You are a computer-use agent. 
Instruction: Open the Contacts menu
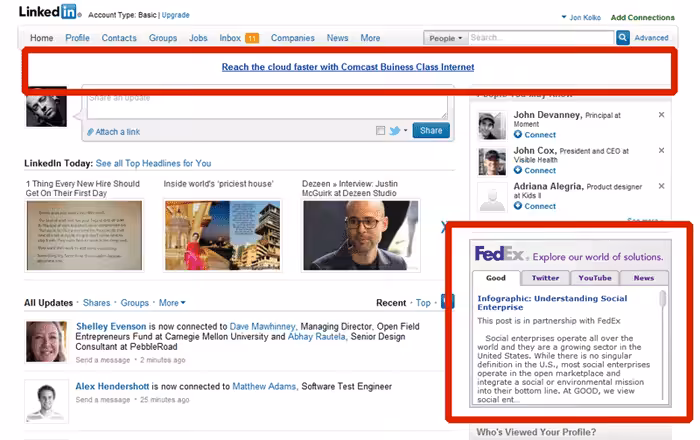pos(119,38)
